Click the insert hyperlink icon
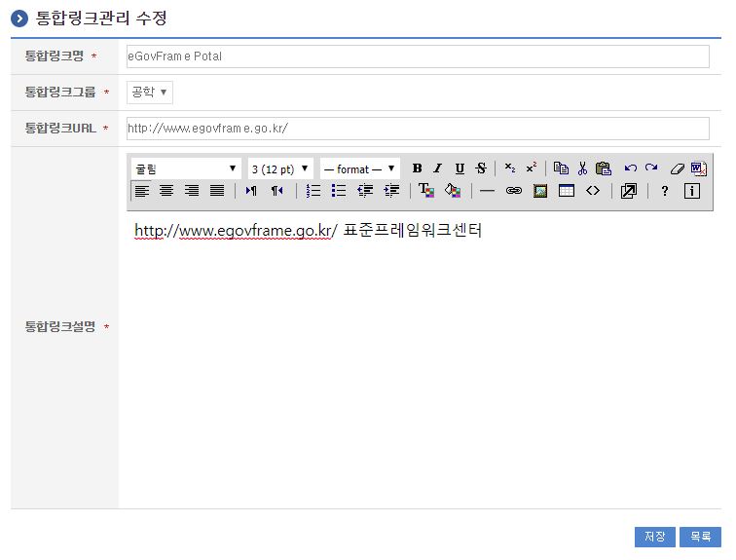The image size is (736, 560). point(513,191)
